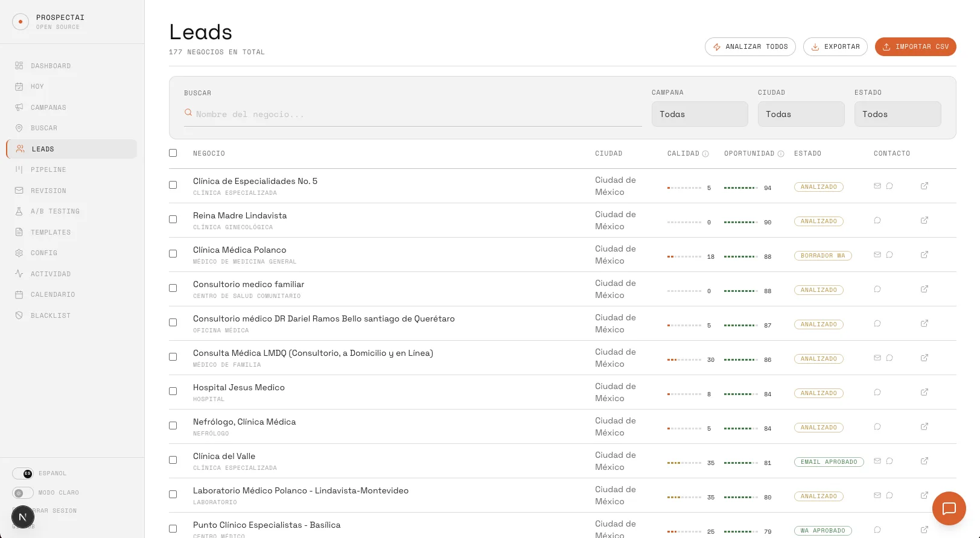
Task: Click WhatsApp chat icon for Reina Madre Lindavista
Action: pyautogui.click(x=877, y=220)
